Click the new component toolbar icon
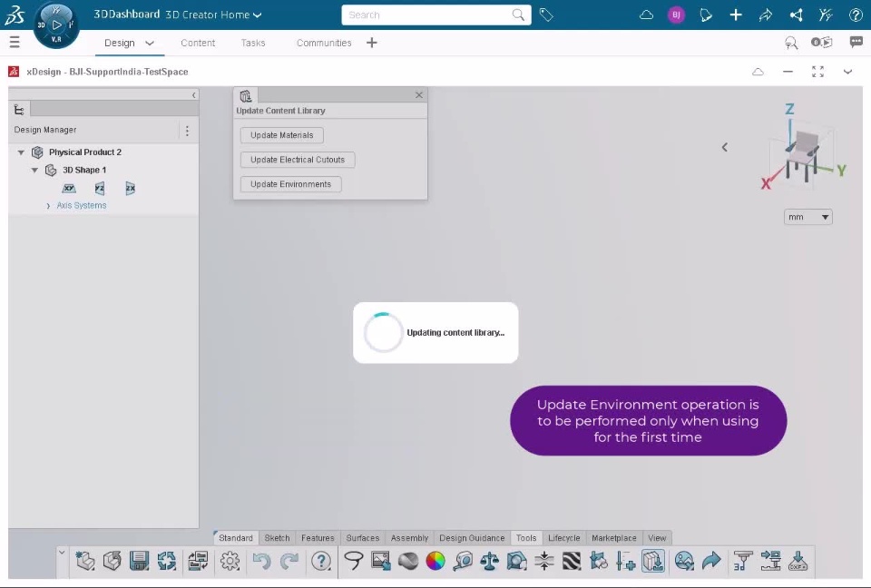The height and width of the screenshot is (588, 871). pos(85,561)
